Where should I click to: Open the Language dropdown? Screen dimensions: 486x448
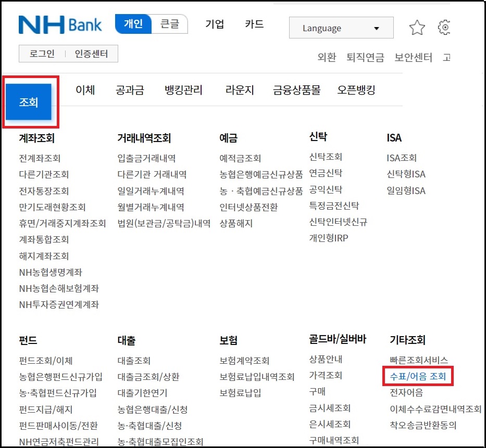[x=341, y=28]
